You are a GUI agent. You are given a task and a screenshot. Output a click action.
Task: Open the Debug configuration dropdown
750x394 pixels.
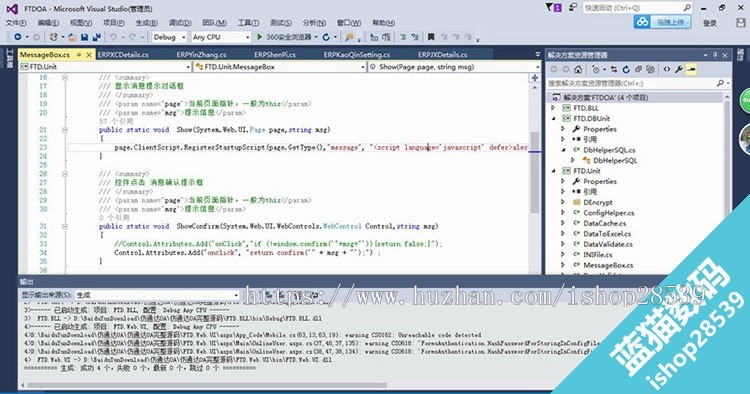[x=169, y=37]
